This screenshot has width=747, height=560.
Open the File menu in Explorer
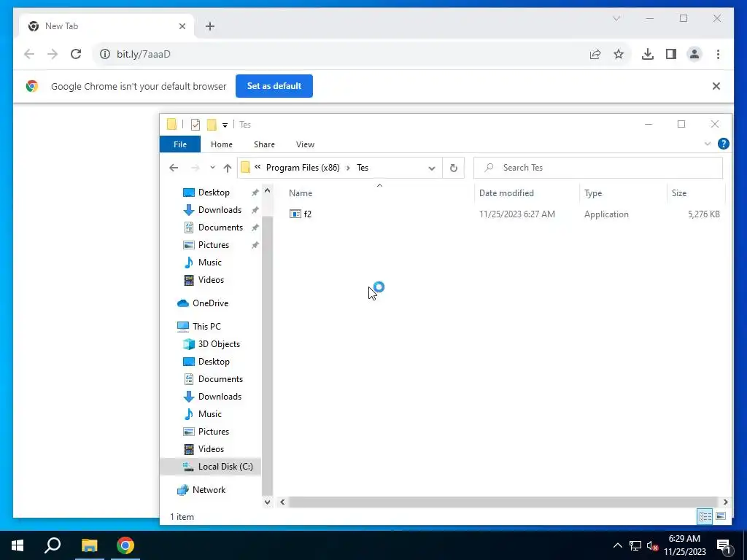180,144
